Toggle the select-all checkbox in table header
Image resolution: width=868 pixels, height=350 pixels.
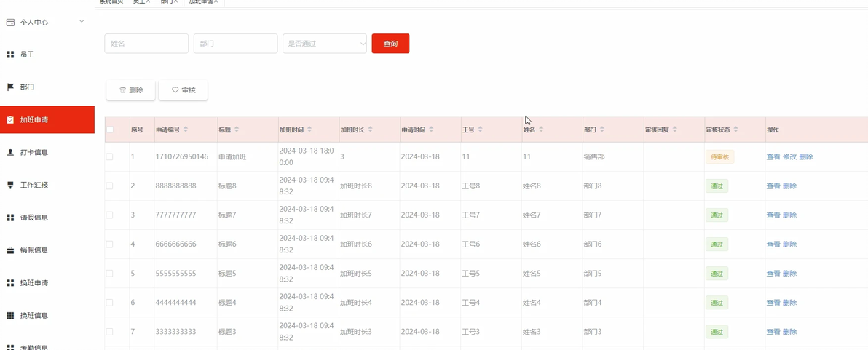pyautogui.click(x=110, y=130)
